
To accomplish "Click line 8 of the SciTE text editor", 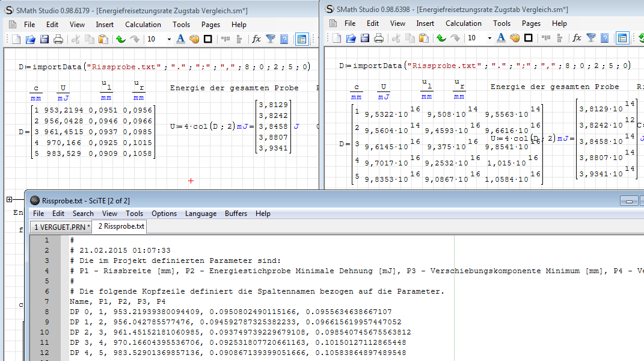I will pyautogui.click(x=241, y=312).
